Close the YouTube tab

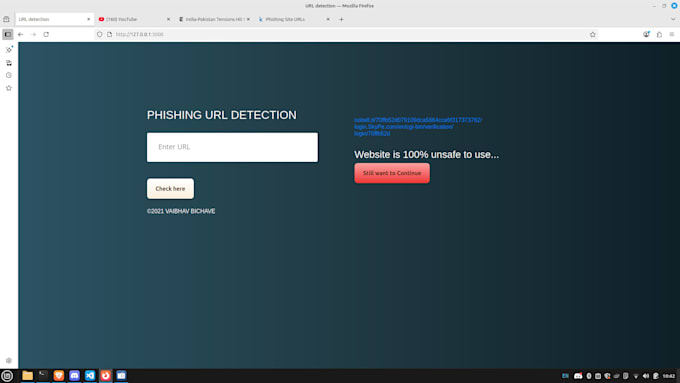(x=168, y=19)
